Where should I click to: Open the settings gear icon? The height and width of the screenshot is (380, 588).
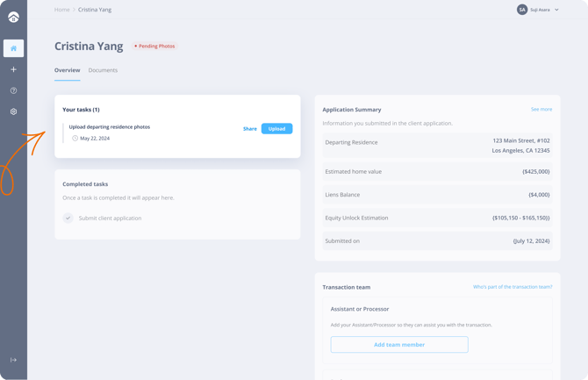(x=13, y=111)
